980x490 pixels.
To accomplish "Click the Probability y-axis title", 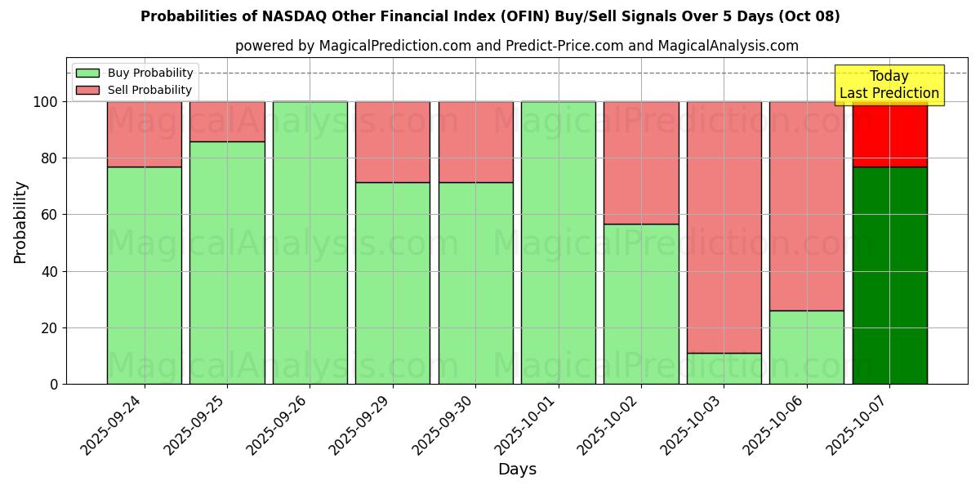I will tap(20, 222).
